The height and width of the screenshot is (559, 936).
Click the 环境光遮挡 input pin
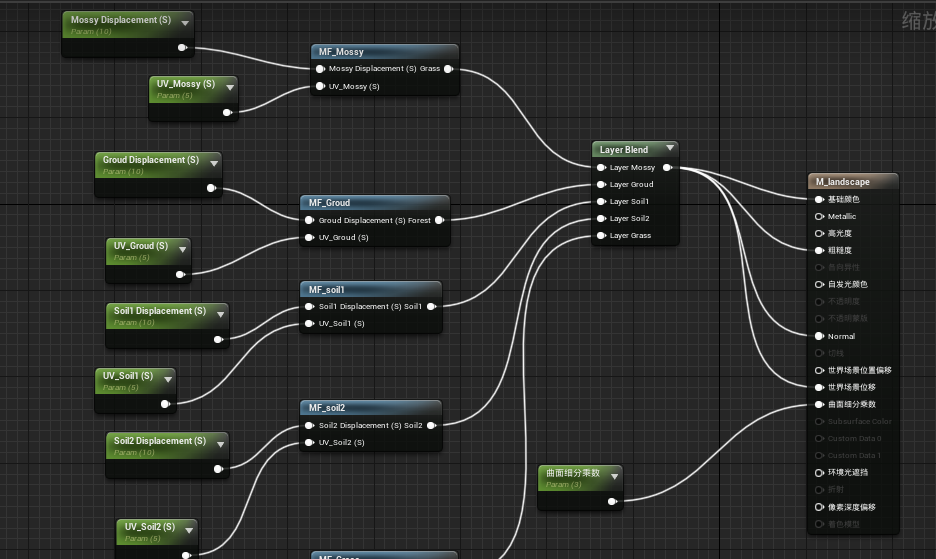tap(820, 473)
